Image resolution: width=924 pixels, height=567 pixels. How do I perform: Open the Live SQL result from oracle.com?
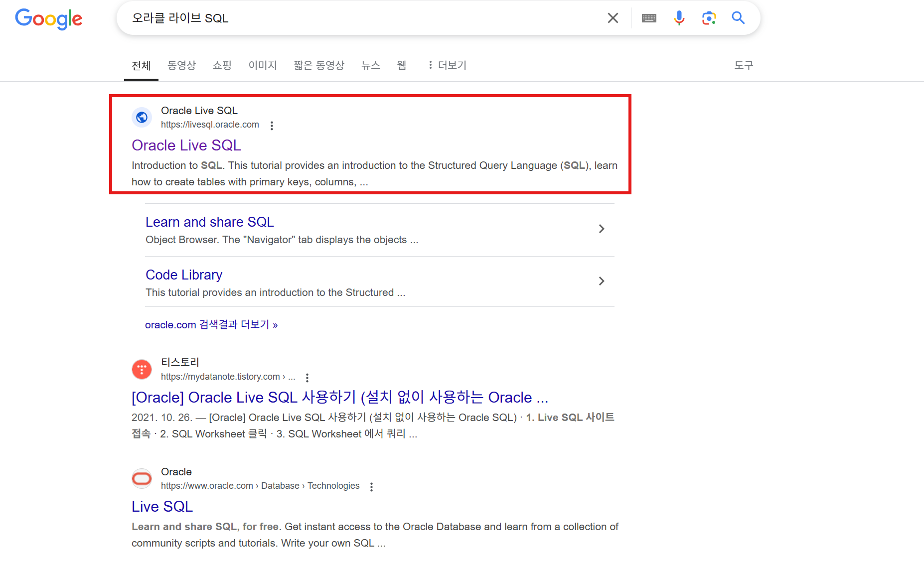[162, 506]
